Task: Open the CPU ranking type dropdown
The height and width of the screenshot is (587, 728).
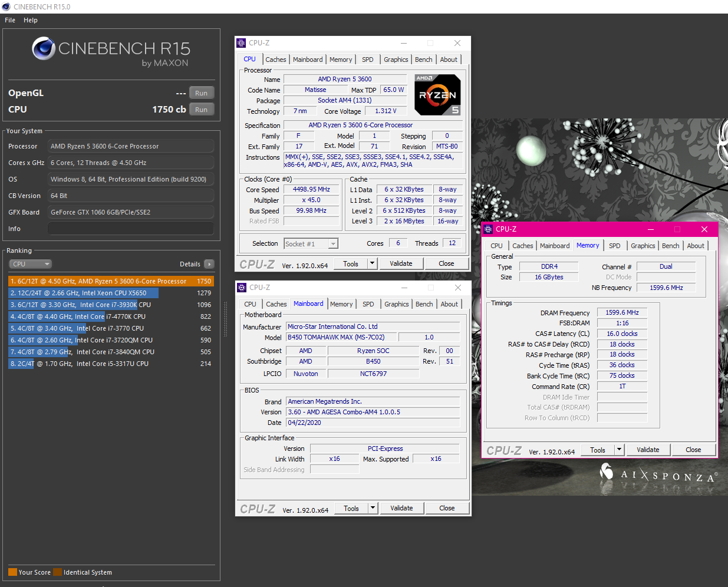Action: click(x=30, y=264)
